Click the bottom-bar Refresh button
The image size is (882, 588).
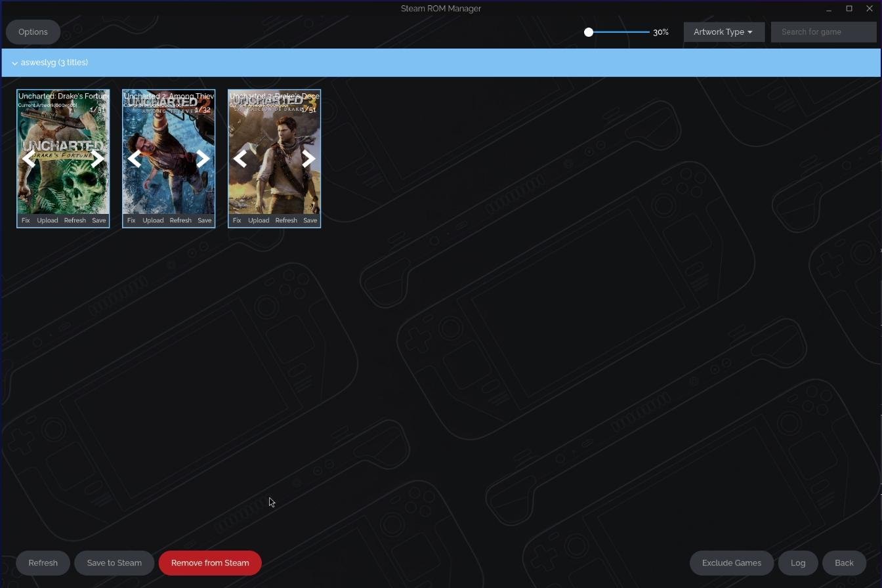point(43,563)
